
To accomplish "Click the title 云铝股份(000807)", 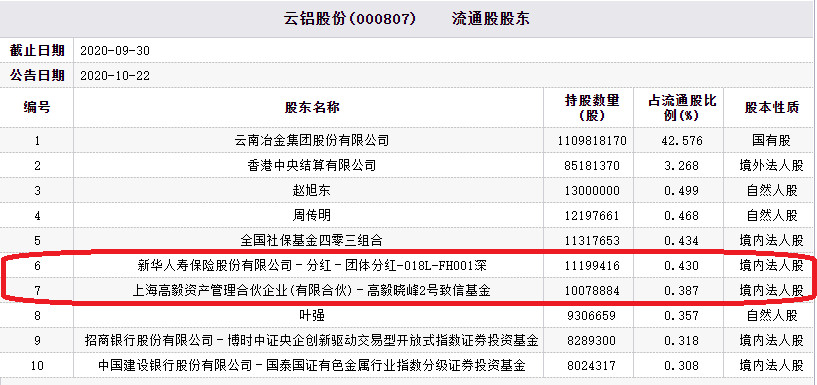I will 350,19.
